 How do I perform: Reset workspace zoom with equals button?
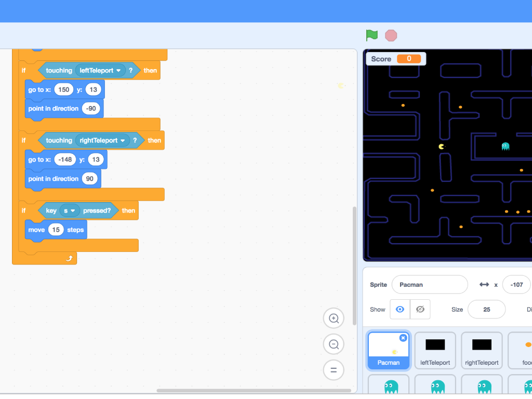(x=334, y=370)
